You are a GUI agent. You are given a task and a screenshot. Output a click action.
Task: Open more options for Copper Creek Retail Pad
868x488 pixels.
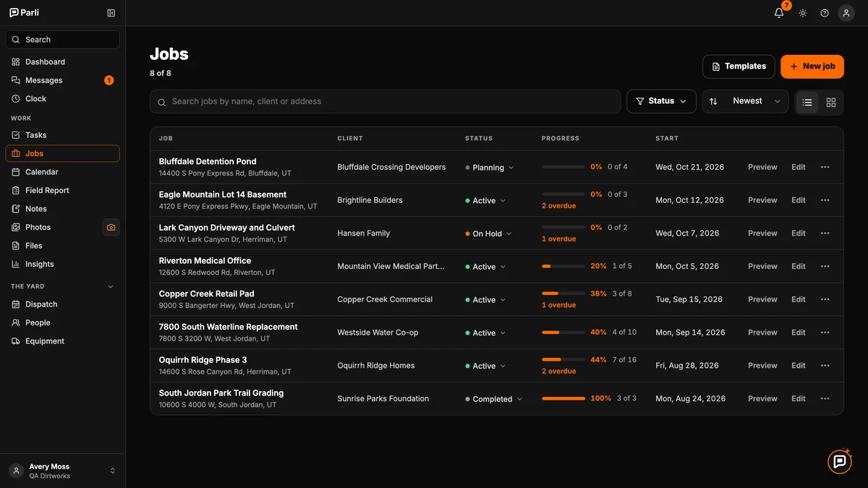[825, 299]
